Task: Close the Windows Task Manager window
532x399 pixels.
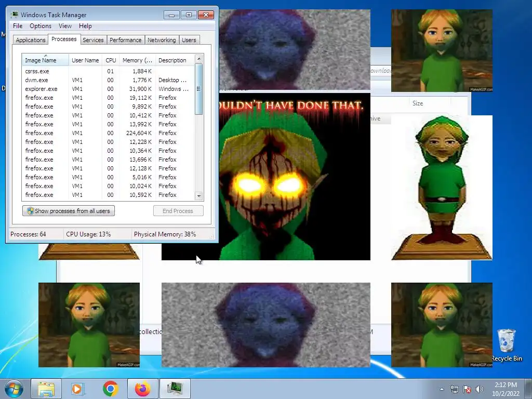Action: tap(206, 15)
